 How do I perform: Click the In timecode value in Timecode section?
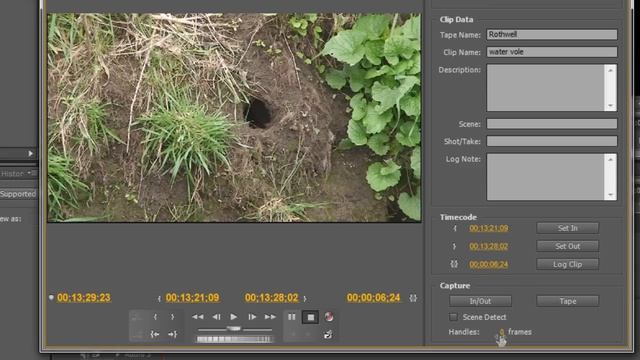[x=489, y=228]
